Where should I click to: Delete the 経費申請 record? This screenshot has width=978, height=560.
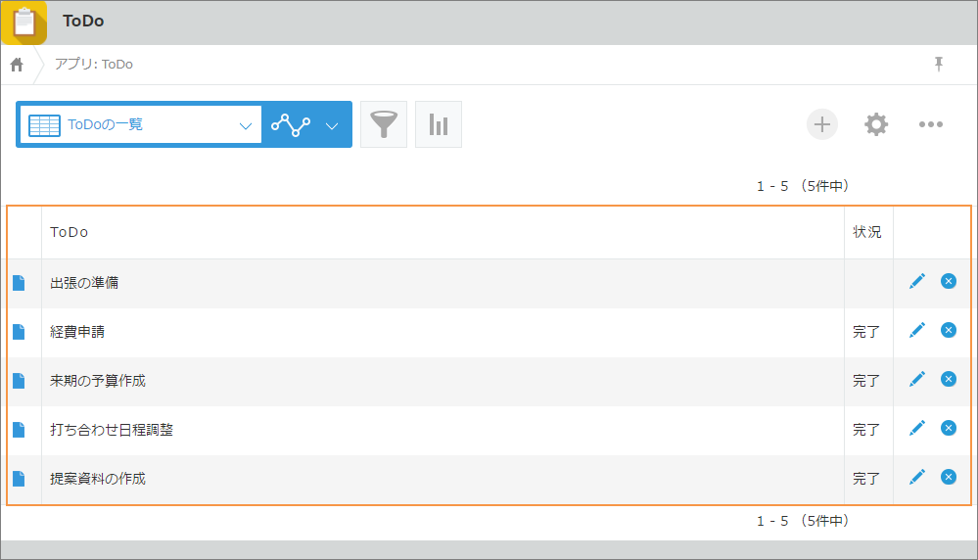pos(949,331)
